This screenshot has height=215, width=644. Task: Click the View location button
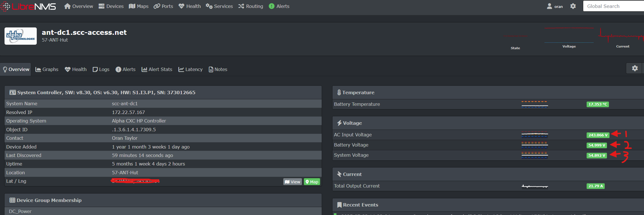pos(293,182)
